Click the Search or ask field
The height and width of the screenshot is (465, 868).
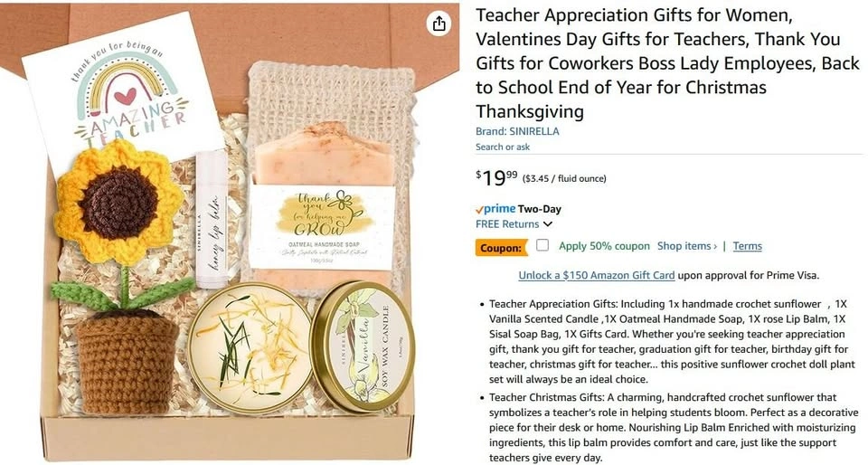[503, 147]
